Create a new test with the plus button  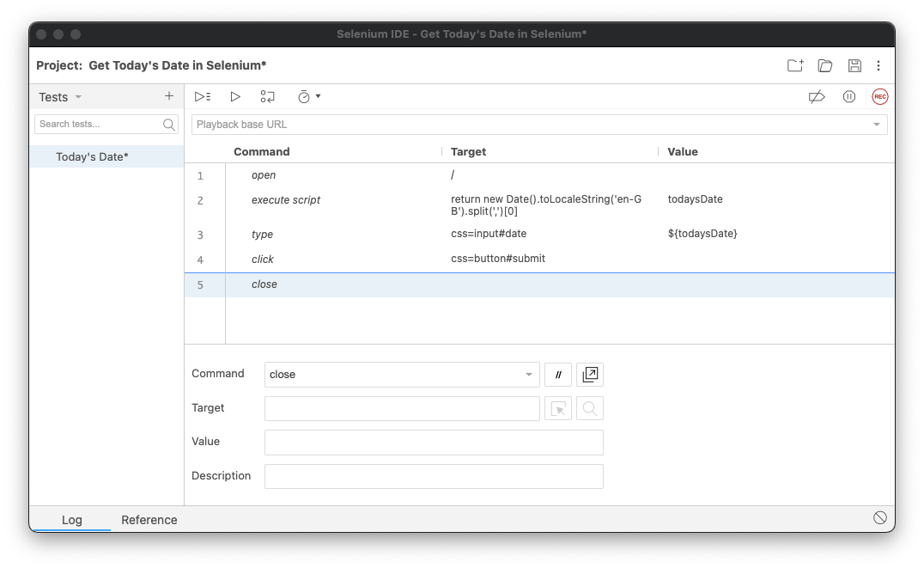pyautogui.click(x=168, y=96)
